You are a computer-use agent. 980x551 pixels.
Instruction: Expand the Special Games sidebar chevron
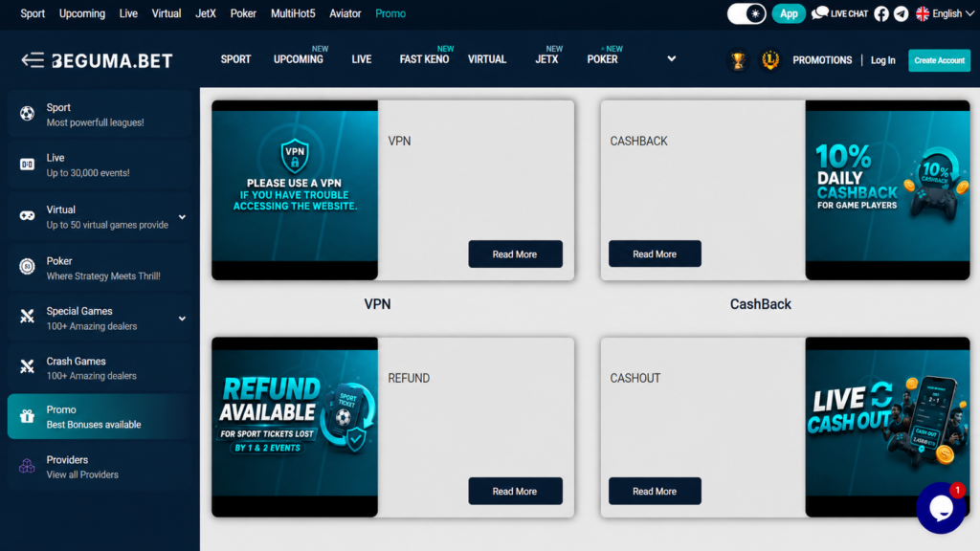(x=182, y=319)
